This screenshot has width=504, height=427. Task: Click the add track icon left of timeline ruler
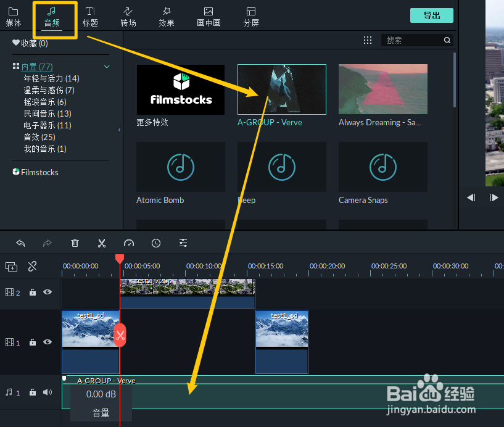click(11, 267)
